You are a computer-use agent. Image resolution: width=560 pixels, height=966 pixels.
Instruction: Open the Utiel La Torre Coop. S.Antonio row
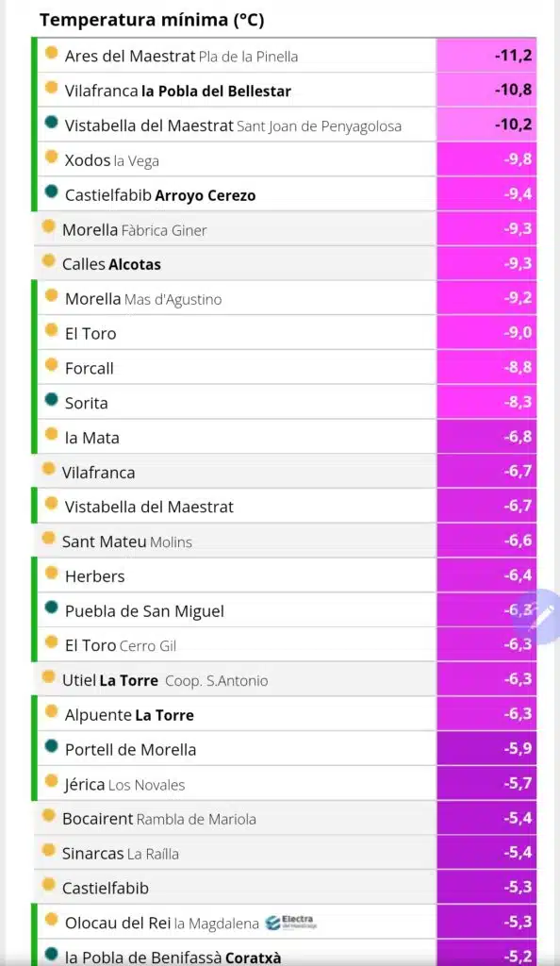(285, 679)
